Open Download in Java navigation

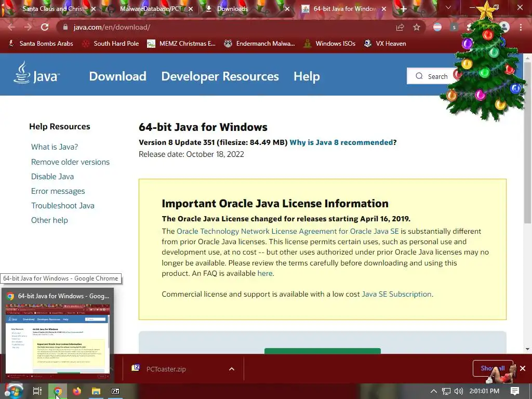click(x=118, y=76)
